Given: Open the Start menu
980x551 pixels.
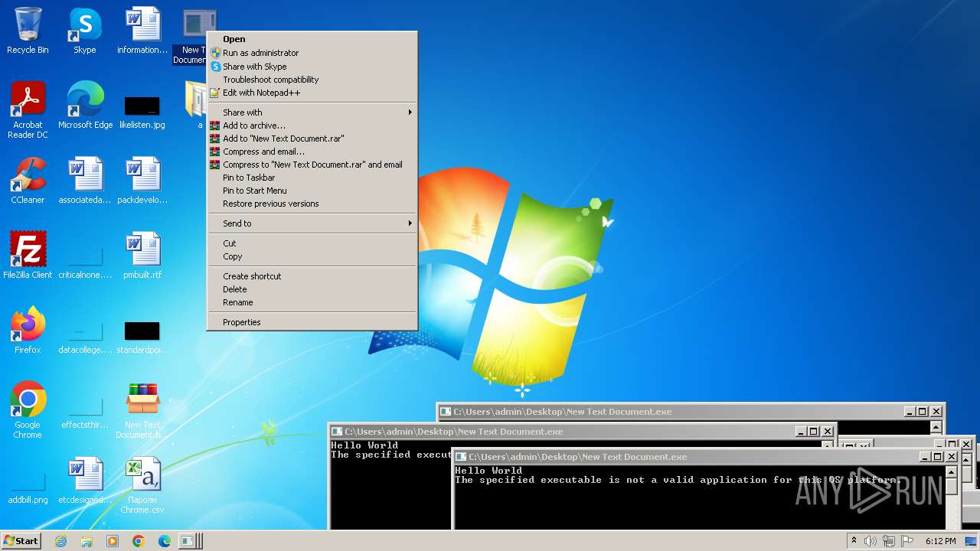Looking at the screenshot, I should click(21, 541).
